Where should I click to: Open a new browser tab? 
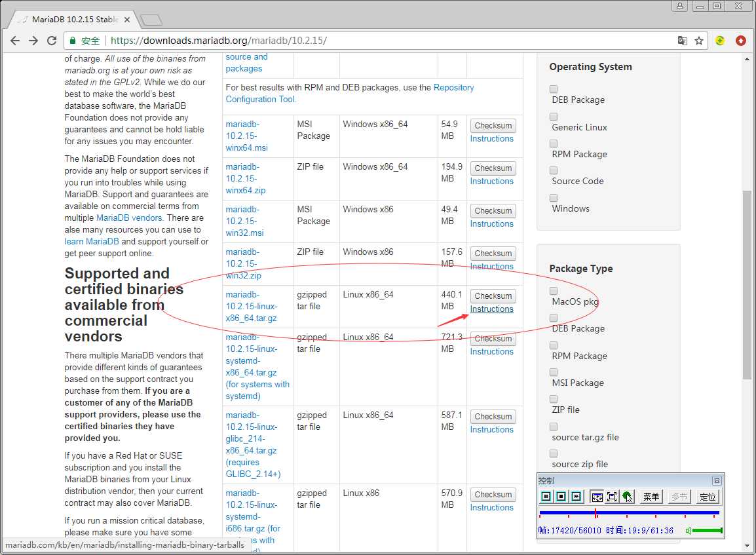151,20
